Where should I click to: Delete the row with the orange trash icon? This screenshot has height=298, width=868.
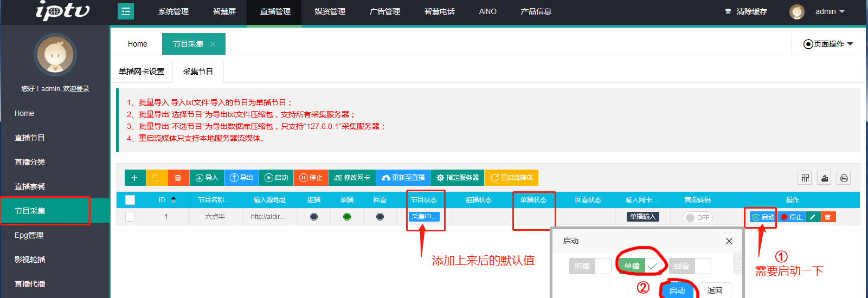click(827, 217)
